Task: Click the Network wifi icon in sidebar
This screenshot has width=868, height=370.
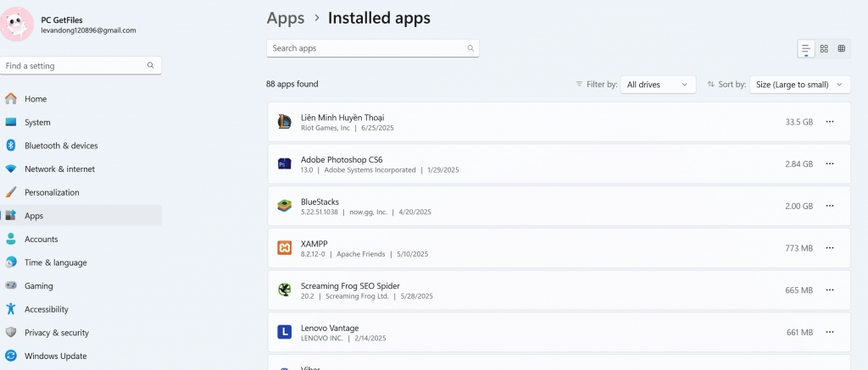Action: [x=10, y=169]
